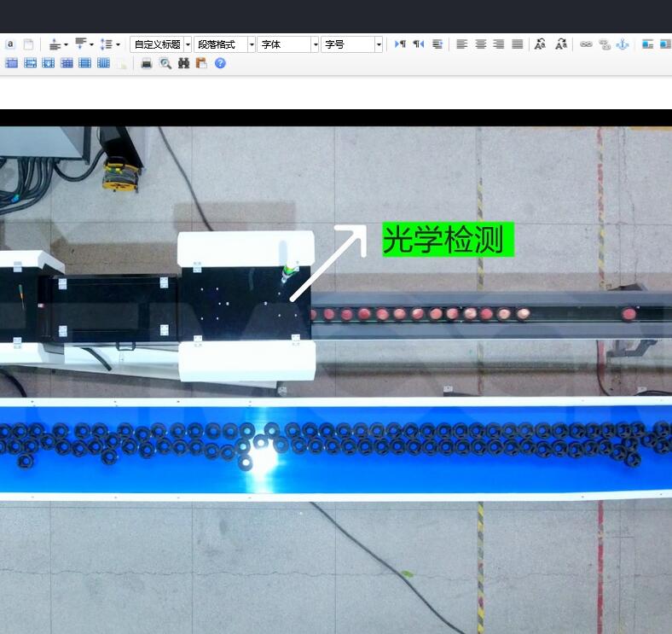Click the green 光学检测 label in image
672x634 pixels.
(x=448, y=240)
